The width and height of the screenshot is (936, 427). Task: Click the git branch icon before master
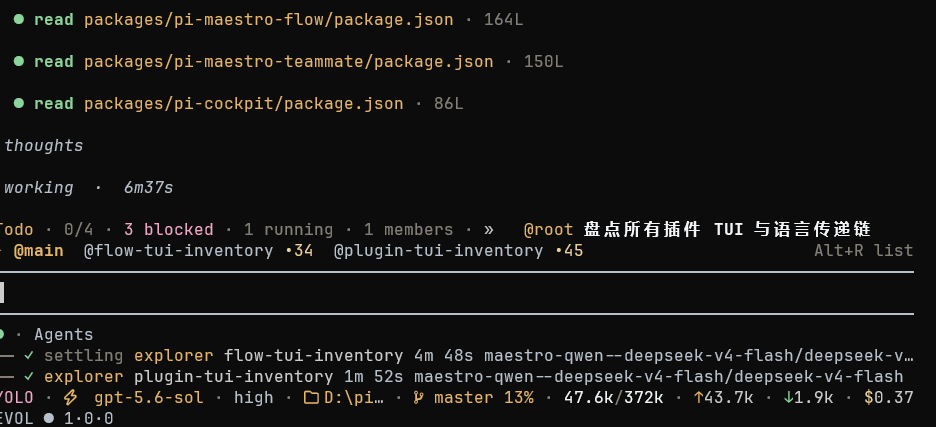[419, 398]
